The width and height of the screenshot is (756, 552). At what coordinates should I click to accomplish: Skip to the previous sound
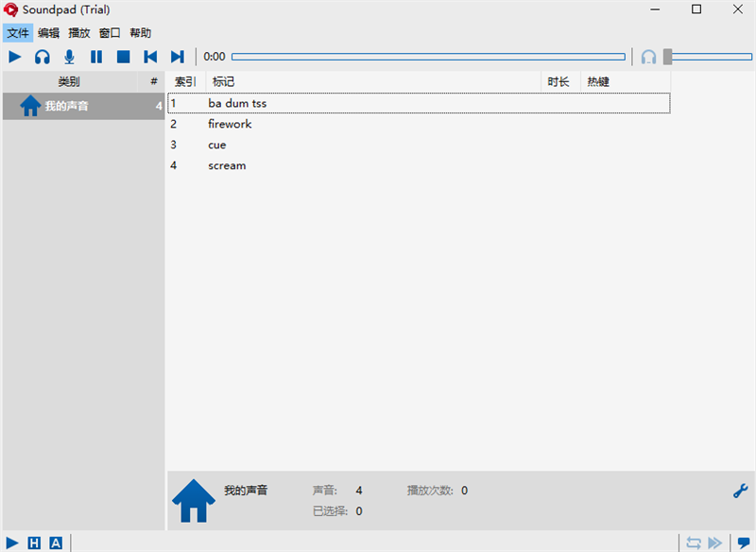coord(150,57)
